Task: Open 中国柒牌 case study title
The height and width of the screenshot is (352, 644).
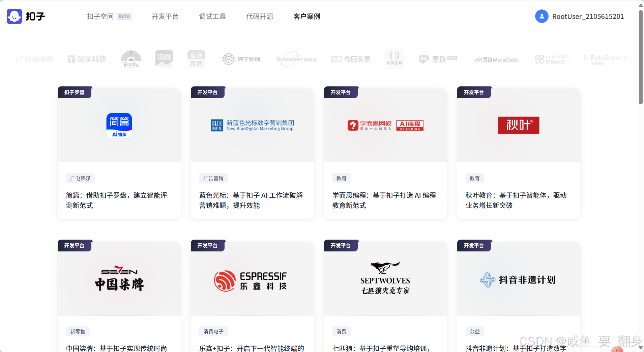Action: tap(117, 348)
